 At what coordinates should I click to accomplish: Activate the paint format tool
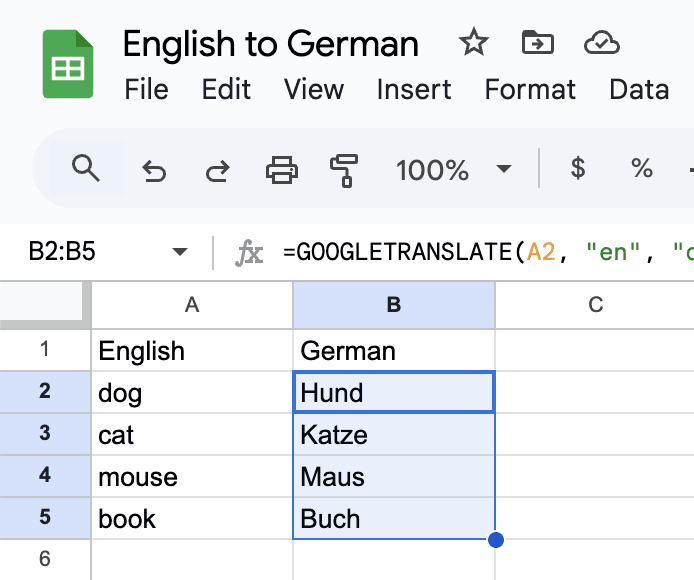click(344, 170)
